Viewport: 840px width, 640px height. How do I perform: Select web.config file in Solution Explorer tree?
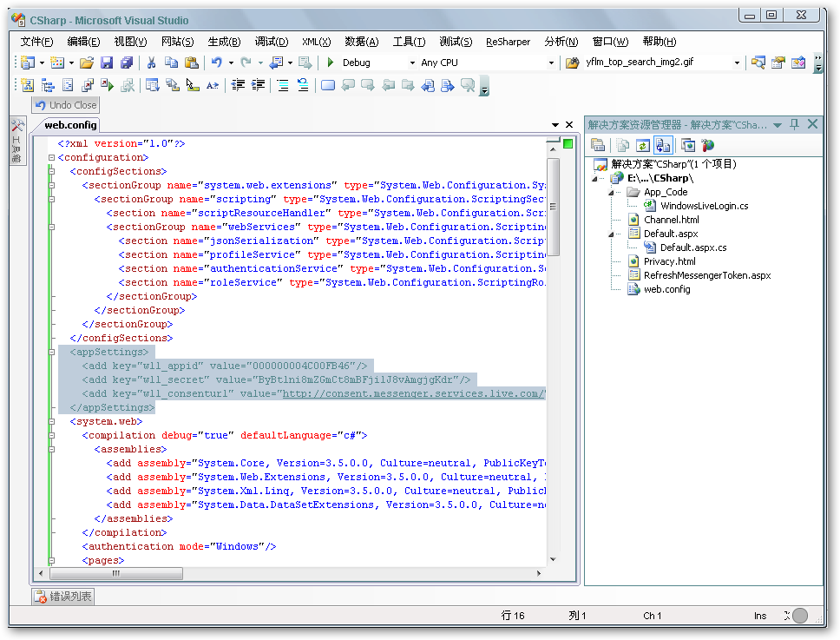pyautogui.click(x=666, y=289)
